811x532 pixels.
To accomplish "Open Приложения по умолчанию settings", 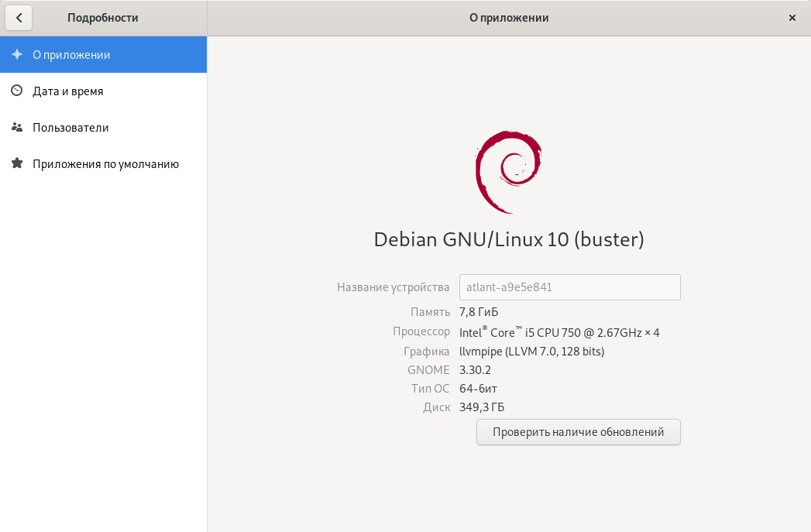I will click(x=105, y=164).
